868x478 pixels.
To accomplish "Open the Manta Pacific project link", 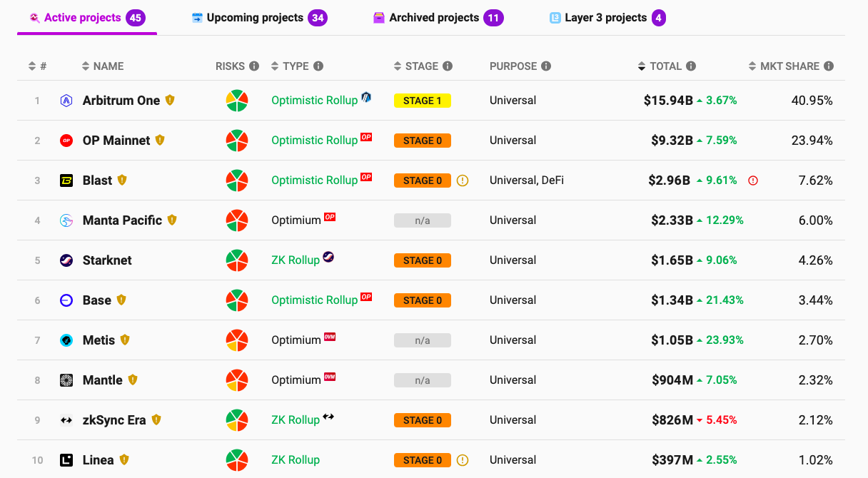I will tap(122, 220).
